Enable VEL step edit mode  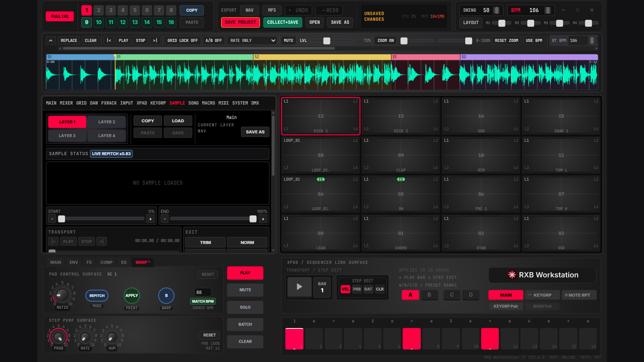point(345,289)
